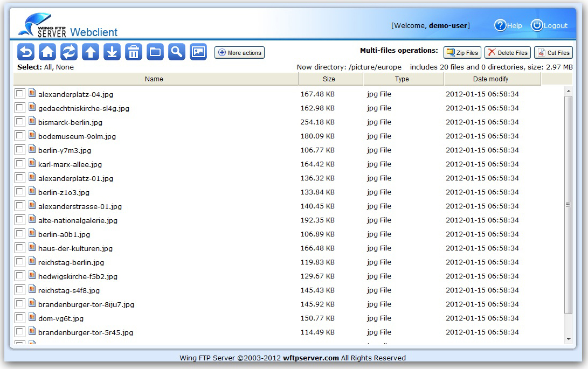
Task: Open the picture thumbnail view icon
Action: click(x=198, y=52)
